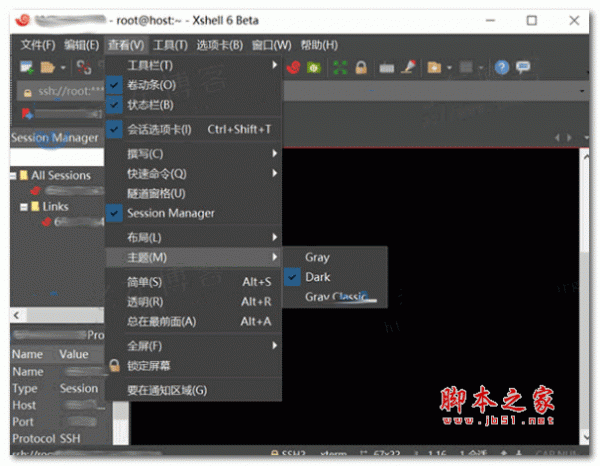Click the new session toolbar icon
This screenshot has height=466, width=600.
(27, 67)
